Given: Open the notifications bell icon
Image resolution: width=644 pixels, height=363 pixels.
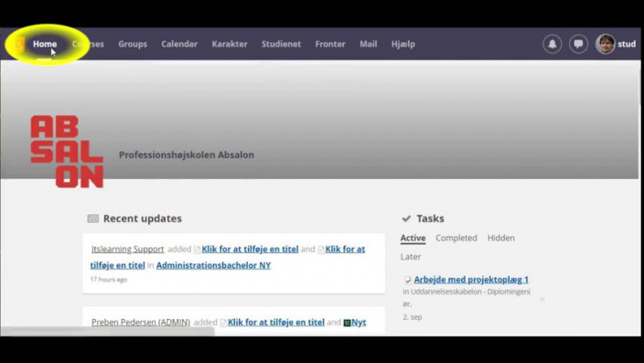Looking at the screenshot, I should [552, 44].
